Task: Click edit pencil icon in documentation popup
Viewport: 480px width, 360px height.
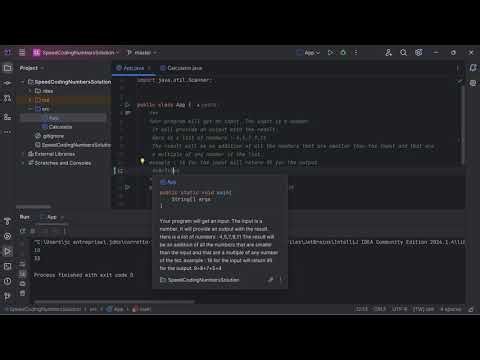Action: point(270,280)
